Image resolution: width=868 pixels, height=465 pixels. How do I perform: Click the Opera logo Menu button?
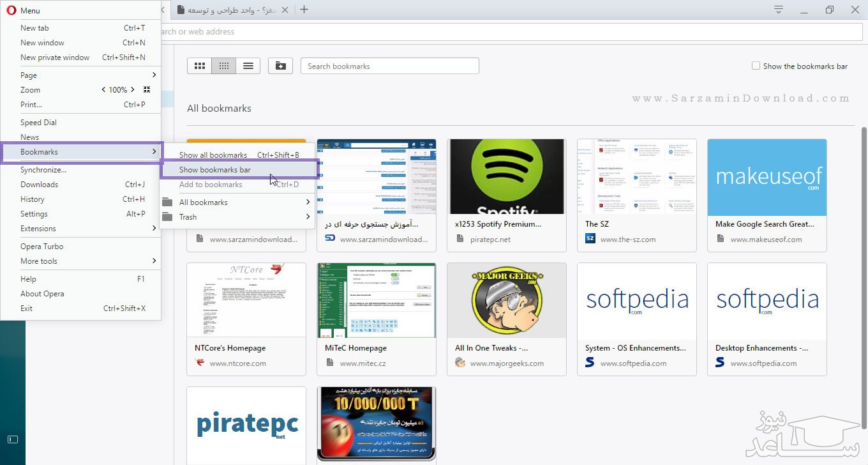(23, 11)
